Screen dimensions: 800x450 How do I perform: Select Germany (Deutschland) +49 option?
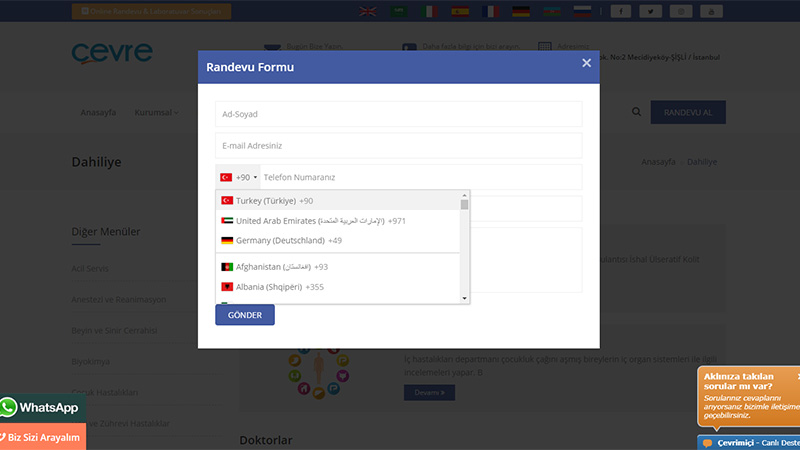click(x=338, y=240)
